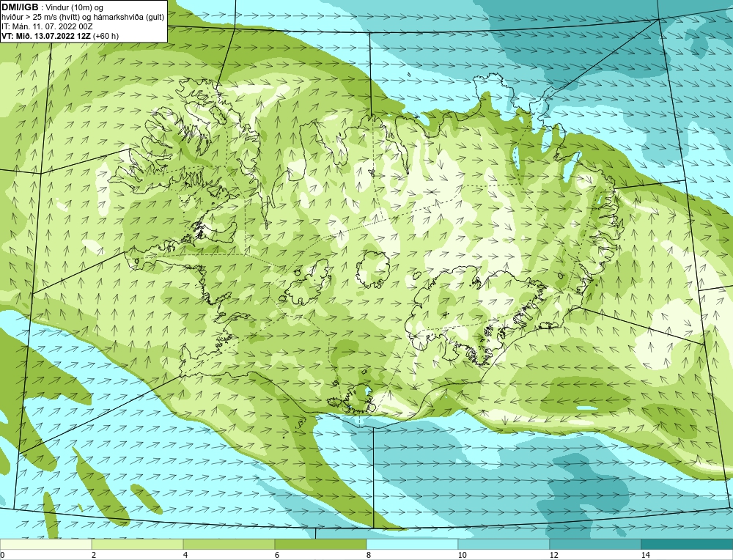Click the legend value label 14

[x=646, y=555]
